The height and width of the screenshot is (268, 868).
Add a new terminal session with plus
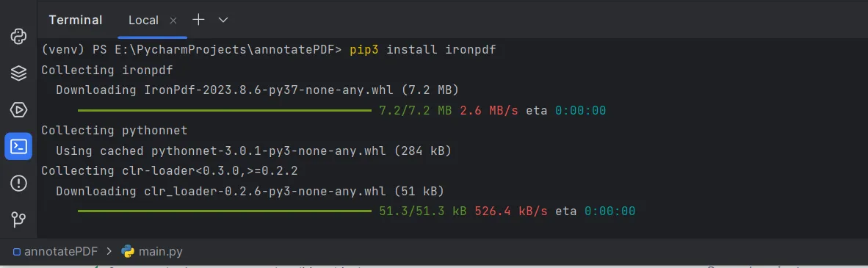[x=198, y=20]
